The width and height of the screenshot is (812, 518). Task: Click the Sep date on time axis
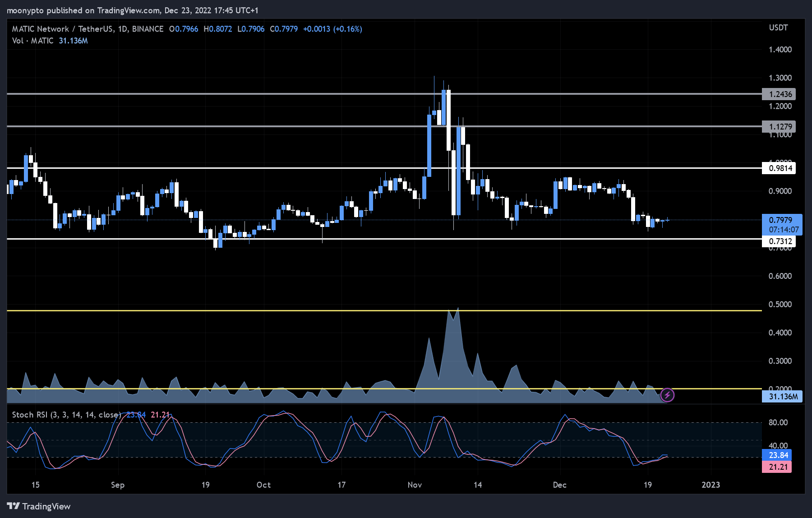118,485
